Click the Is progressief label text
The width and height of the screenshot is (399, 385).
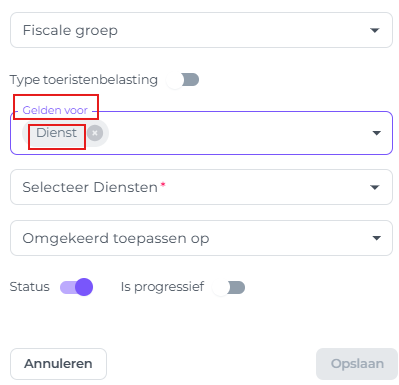pyautogui.click(x=162, y=287)
